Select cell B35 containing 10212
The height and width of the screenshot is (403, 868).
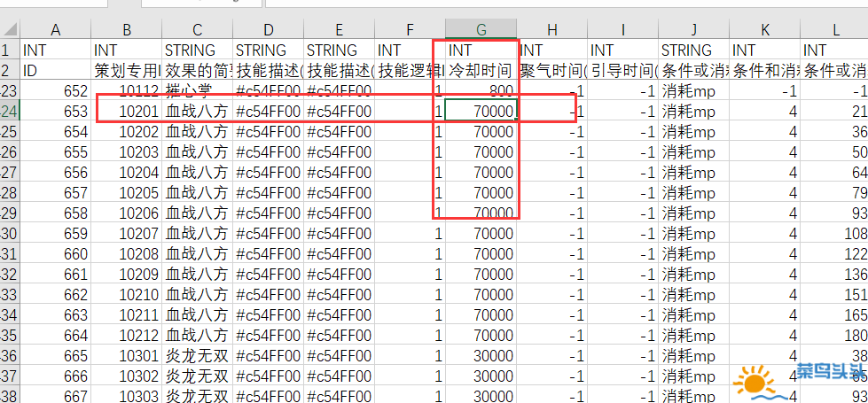tap(127, 335)
